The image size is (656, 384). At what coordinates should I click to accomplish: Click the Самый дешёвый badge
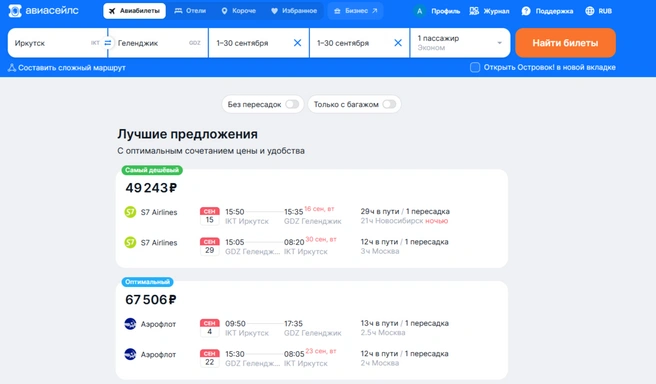tap(152, 170)
